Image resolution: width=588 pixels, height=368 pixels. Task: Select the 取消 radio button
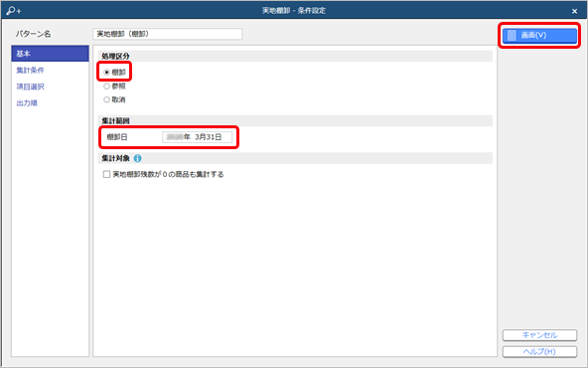(106, 99)
